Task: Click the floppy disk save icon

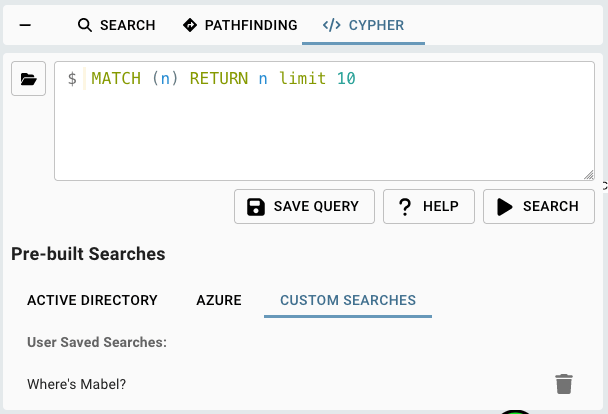Action: pyautogui.click(x=256, y=207)
